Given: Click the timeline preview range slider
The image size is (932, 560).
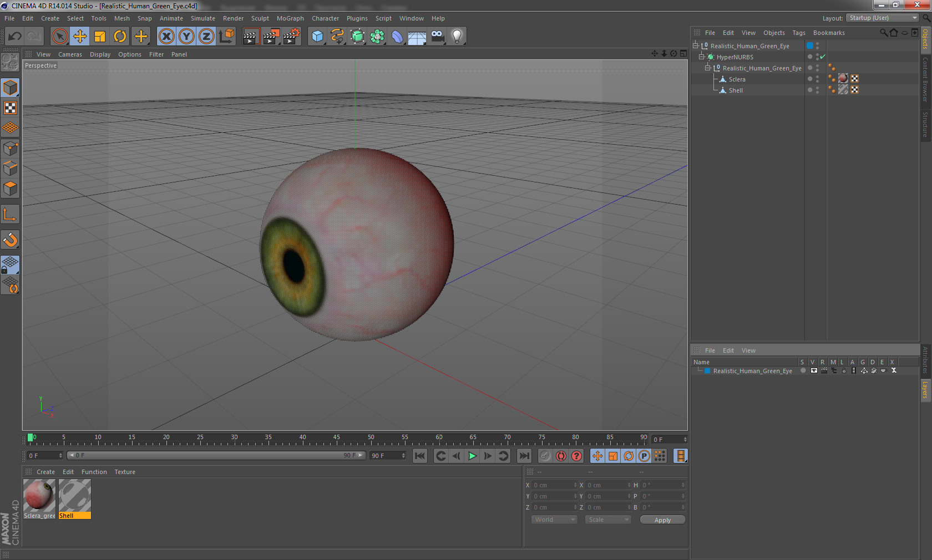Looking at the screenshot, I should tap(215, 455).
